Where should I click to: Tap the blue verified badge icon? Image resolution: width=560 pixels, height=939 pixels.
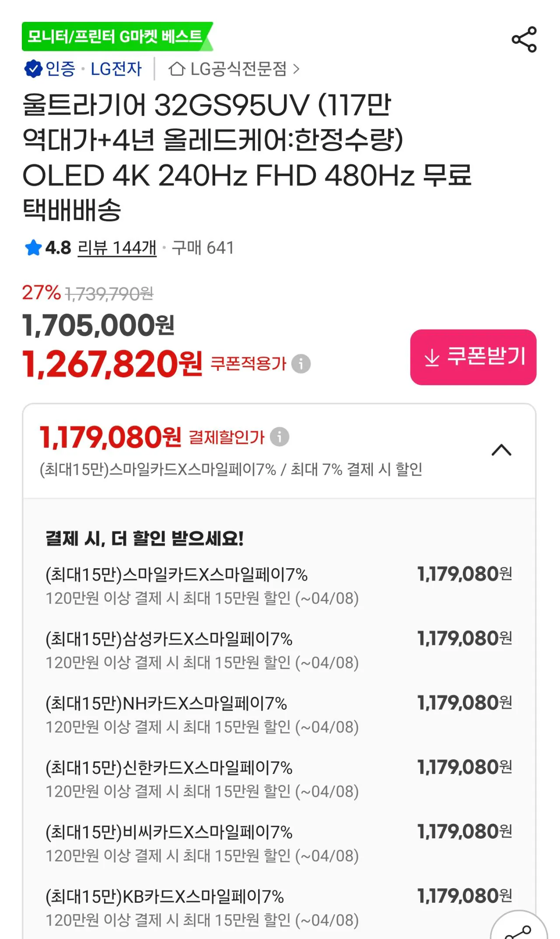pyautogui.click(x=33, y=69)
